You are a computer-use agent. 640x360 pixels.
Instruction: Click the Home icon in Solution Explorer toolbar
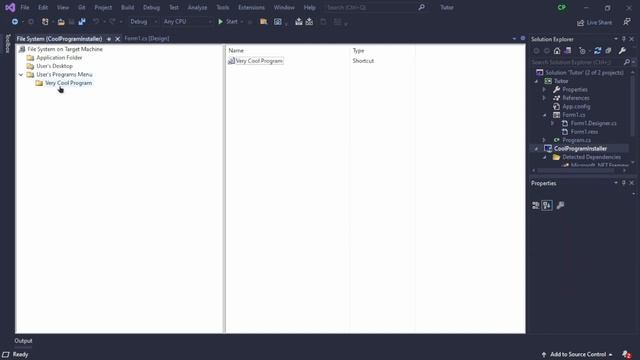(x=557, y=51)
